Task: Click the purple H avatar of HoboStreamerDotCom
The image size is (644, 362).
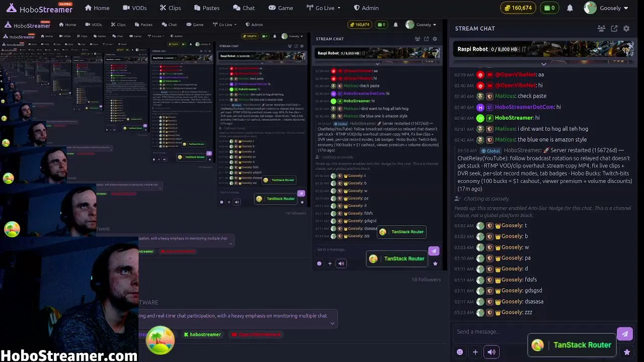Action: 480,107
